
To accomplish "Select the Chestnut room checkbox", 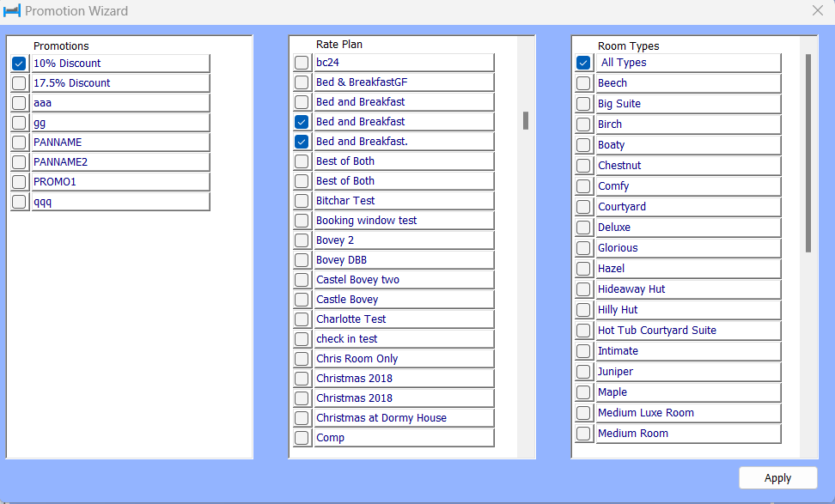I will pos(583,166).
